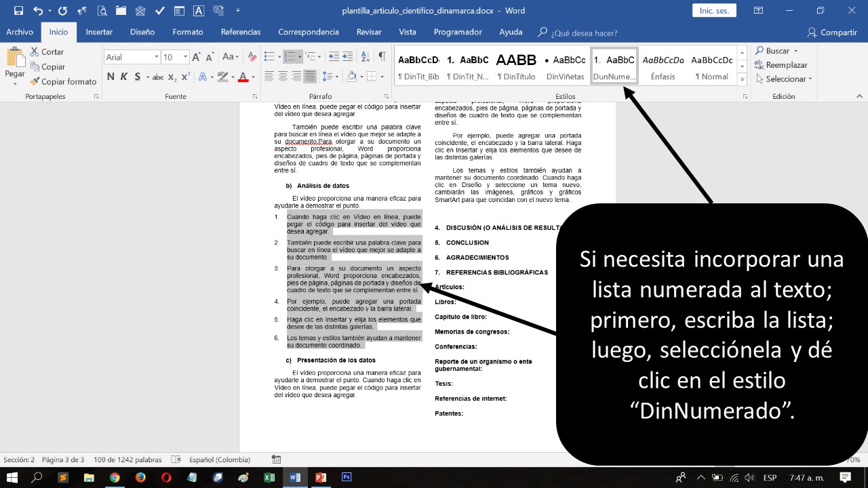Screen dimensions: 868x488
Task: Apply the DinViñetas style
Action: [x=565, y=66]
